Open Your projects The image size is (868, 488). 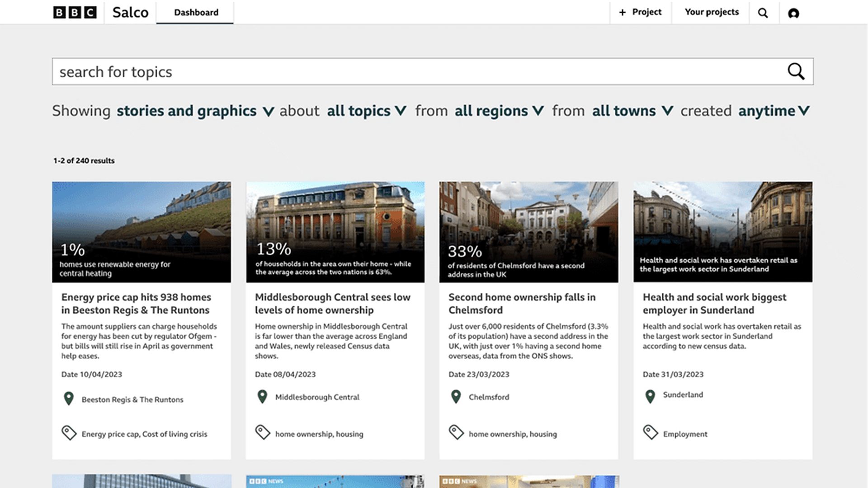711,12
